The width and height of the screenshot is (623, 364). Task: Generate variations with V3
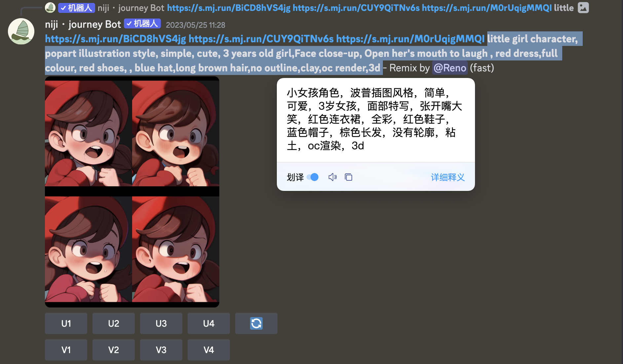pos(161,350)
